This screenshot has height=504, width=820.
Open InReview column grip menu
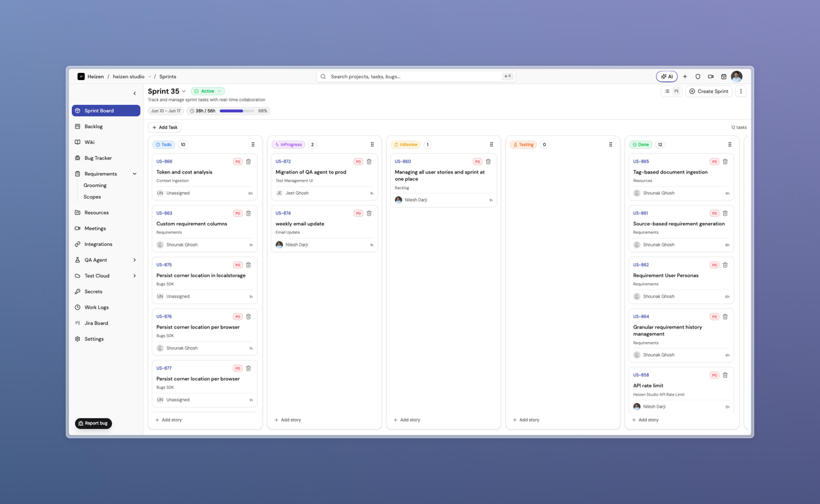click(x=491, y=145)
